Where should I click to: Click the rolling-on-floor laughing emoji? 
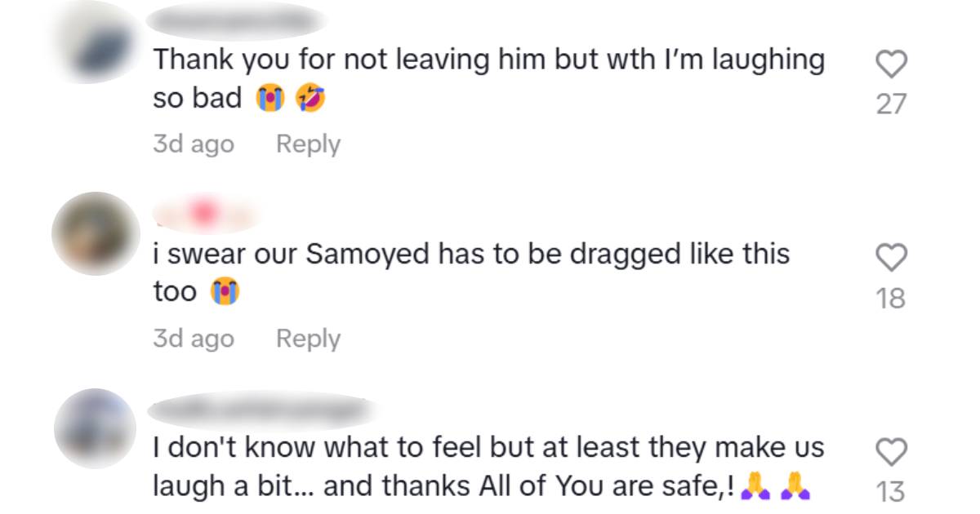tap(310, 99)
